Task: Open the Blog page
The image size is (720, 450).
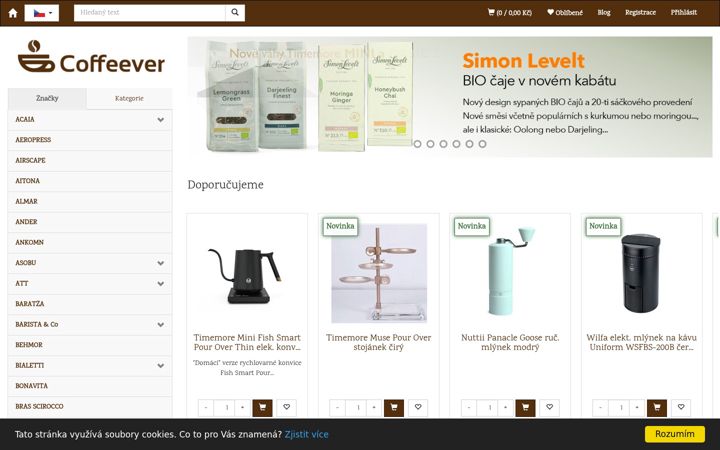Action: (604, 13)
